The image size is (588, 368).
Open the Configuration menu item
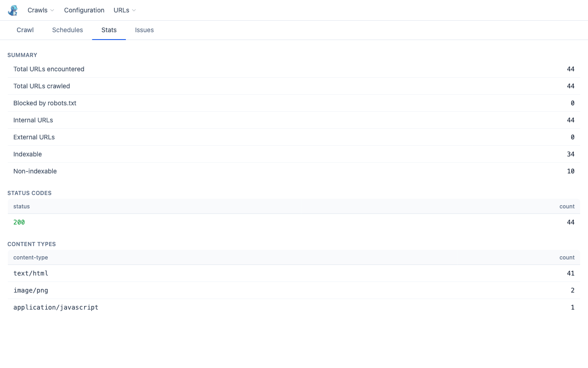point(84,10)
